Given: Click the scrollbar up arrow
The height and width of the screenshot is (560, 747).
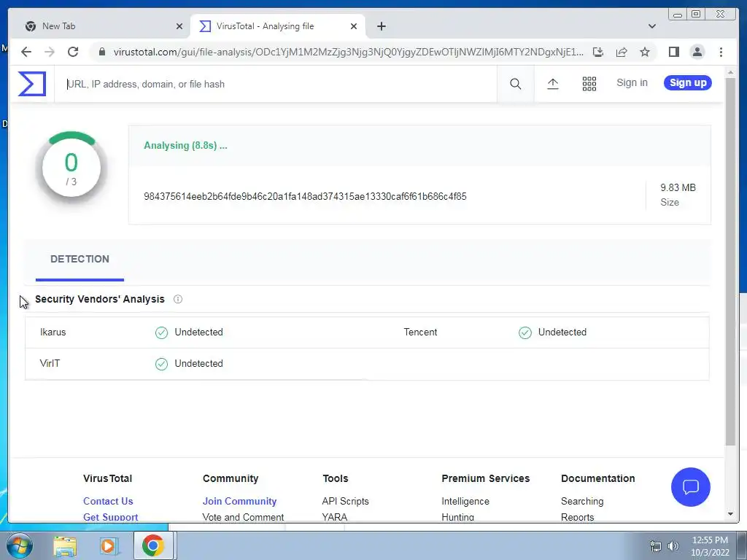Looking at the screenshot, I should [x=730, y=72].
